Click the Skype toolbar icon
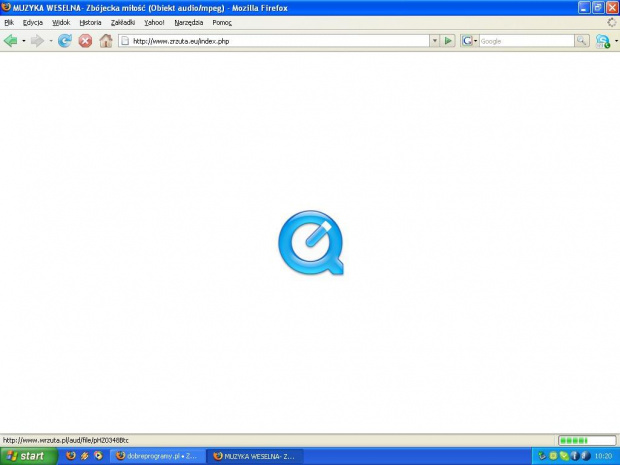The height and width of the screenshot is (465, 620). click(603, 41)
